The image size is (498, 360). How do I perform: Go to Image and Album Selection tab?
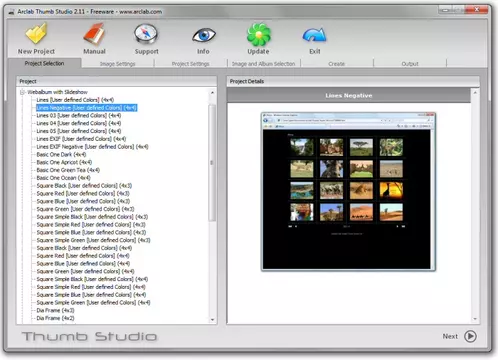point(263,64)
